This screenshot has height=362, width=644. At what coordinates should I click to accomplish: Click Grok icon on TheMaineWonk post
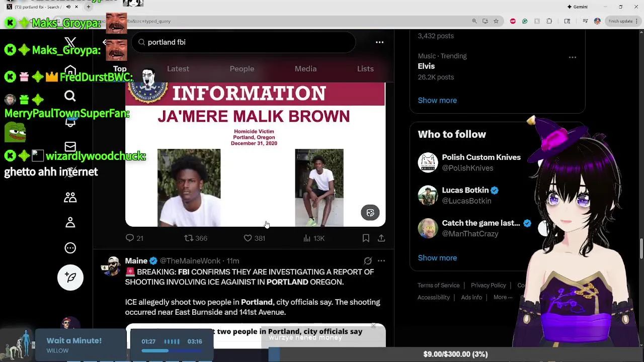point(368,261)
